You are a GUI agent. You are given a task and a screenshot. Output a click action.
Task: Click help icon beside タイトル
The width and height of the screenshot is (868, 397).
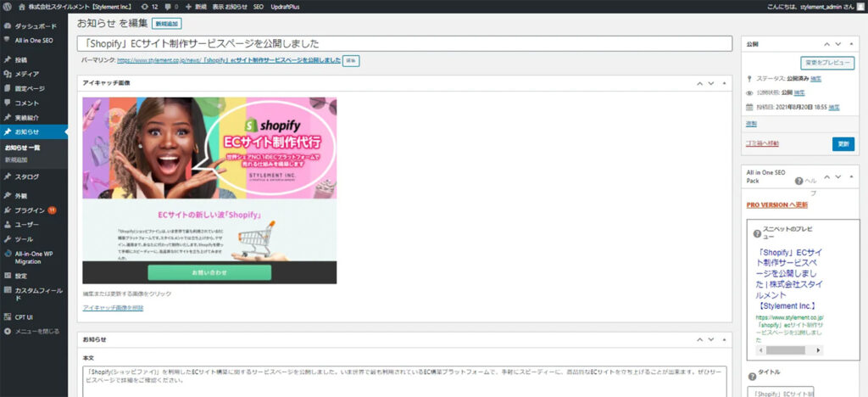[752, 377]
